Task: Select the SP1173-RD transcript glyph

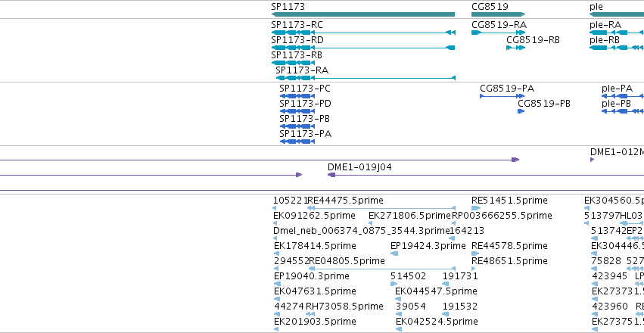Action: coord(363,48)
